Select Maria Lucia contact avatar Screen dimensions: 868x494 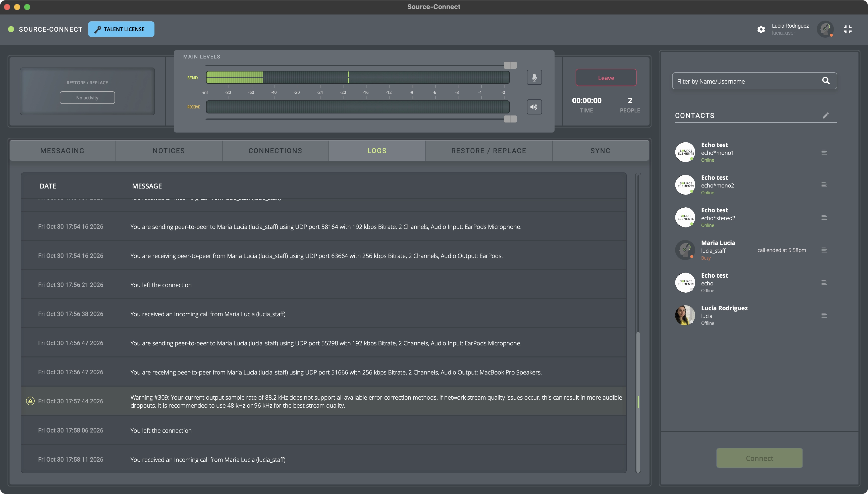[685, 250]
